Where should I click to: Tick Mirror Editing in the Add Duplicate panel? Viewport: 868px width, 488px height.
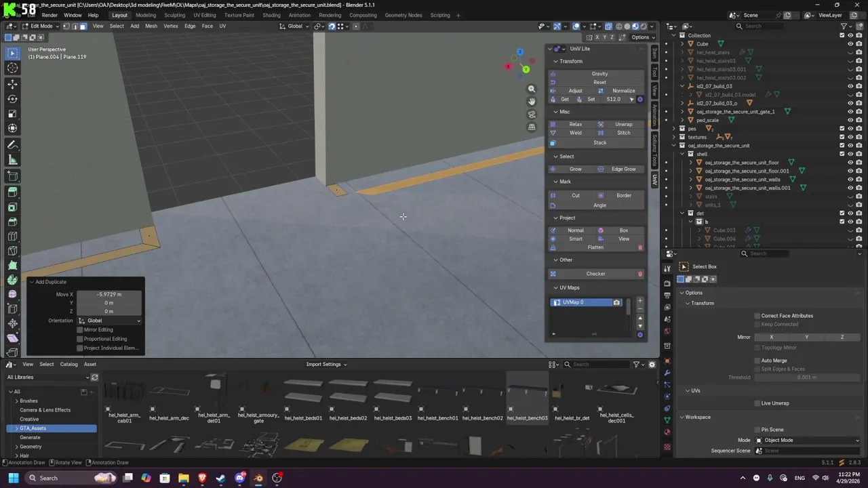pos(80,330)
